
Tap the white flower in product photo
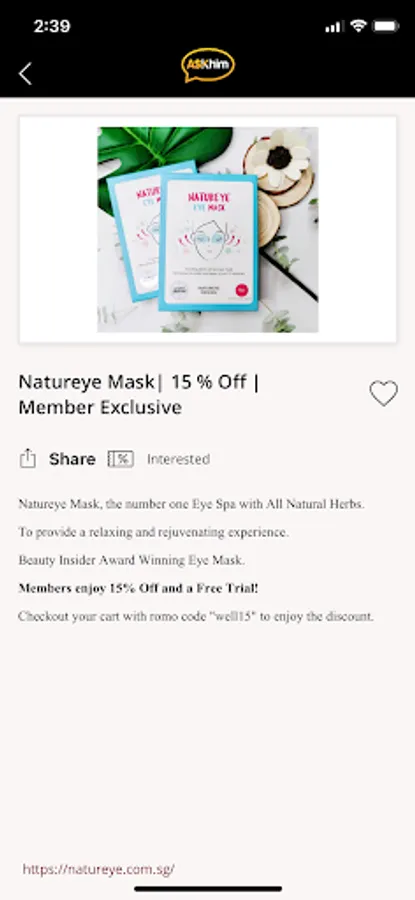point(281,156)
